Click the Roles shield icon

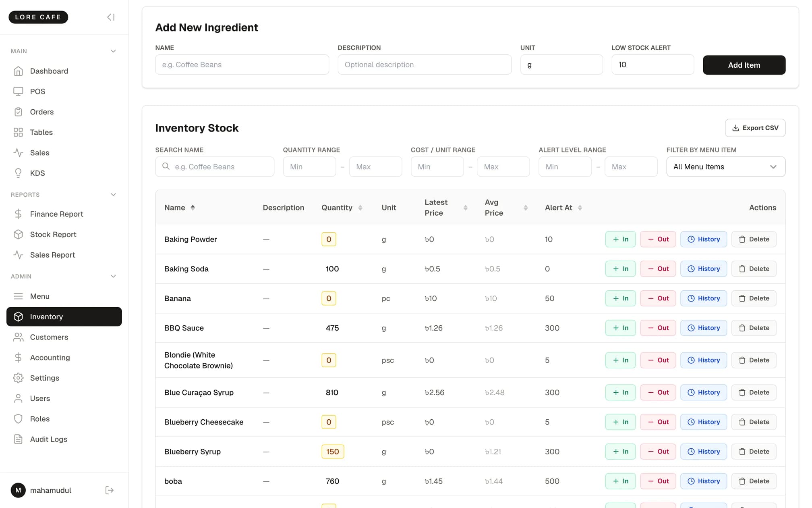(x=18, y=419)
